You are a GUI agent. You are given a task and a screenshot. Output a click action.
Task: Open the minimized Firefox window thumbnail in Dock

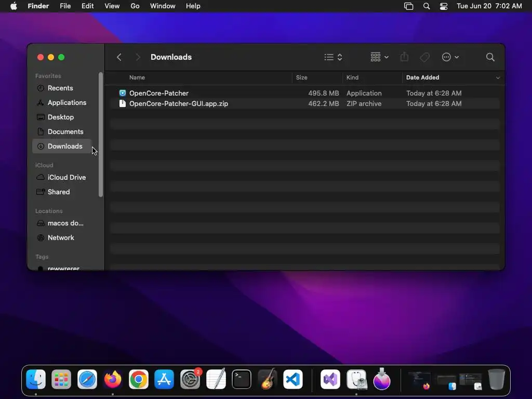[x=419, y=380]
